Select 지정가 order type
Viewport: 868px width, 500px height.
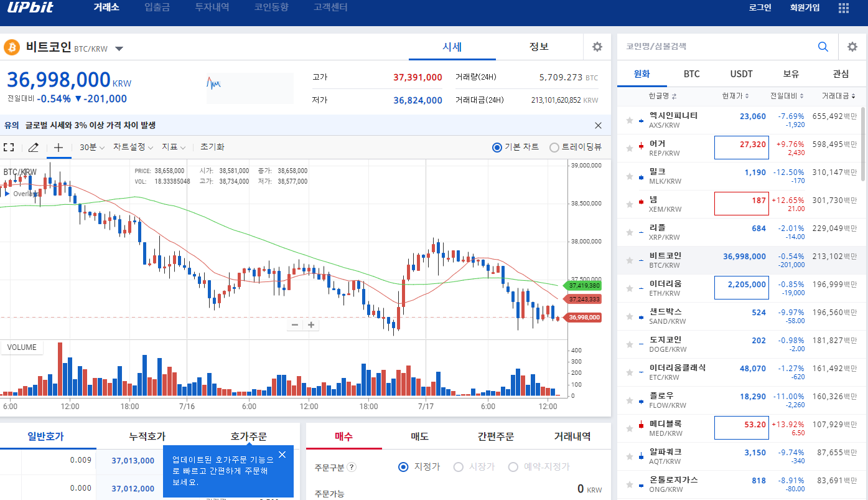[x=403, y=467]
